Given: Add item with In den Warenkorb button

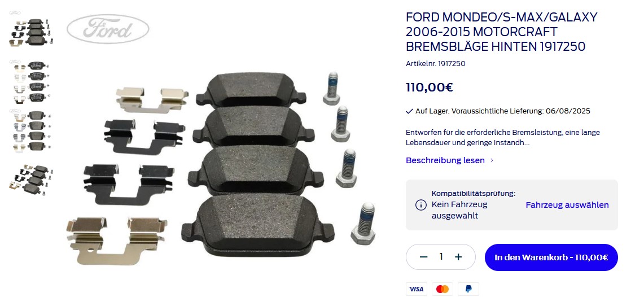Looking at the screenshot, I should point(551,257).
